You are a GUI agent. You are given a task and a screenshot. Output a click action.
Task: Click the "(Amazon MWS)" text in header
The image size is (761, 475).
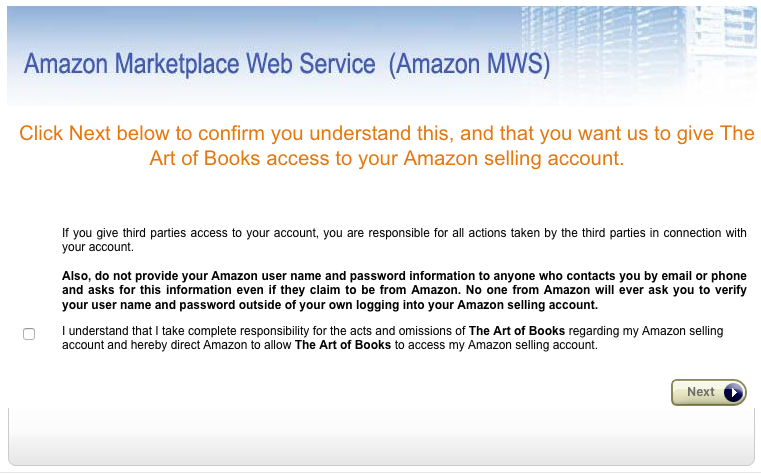pos(470,65)
